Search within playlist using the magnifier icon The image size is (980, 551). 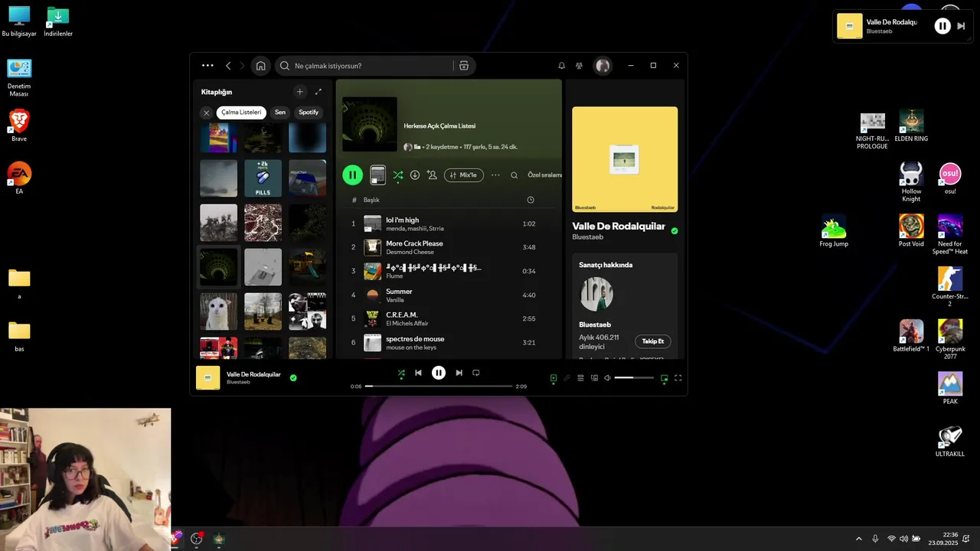(x=514, y=175)
